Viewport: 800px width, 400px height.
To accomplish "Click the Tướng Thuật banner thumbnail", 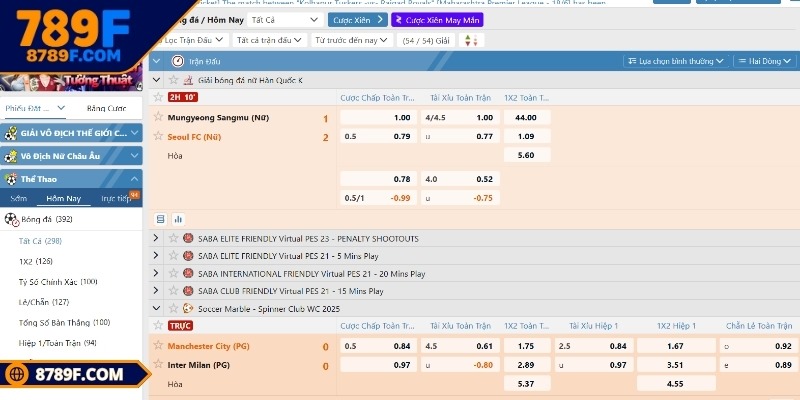I will [x=71, y=82].
